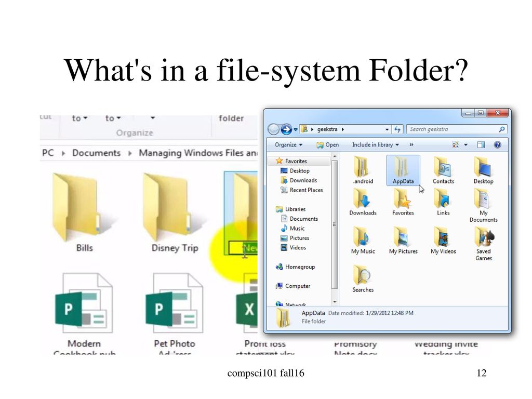Screen dimensions: 532x399
Task: Click the Back navigation arrow
Action: point(273,129)
